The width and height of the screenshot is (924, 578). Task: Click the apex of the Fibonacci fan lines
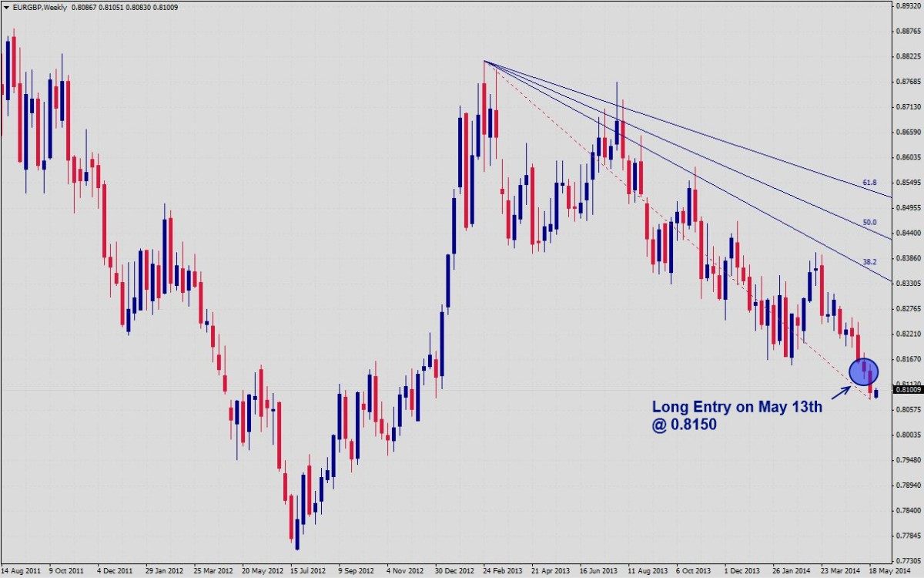coord(485,61)
